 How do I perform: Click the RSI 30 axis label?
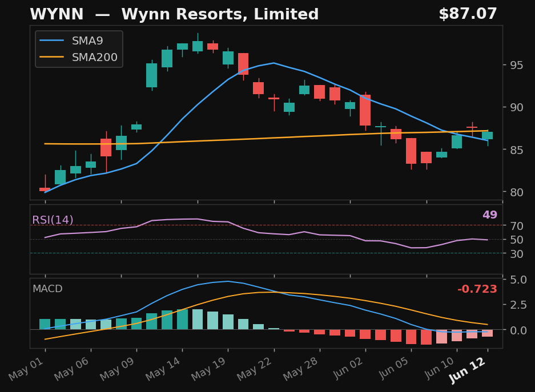517,254
